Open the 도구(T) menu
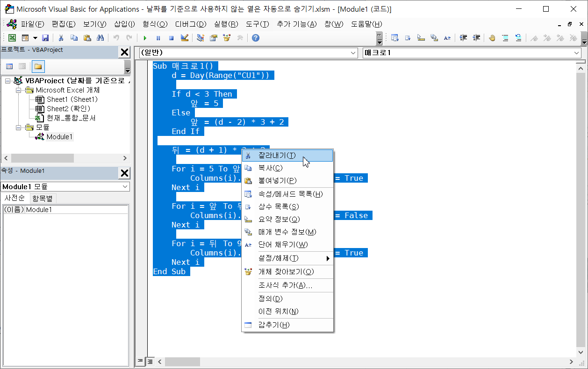 (x=257, y=24)
